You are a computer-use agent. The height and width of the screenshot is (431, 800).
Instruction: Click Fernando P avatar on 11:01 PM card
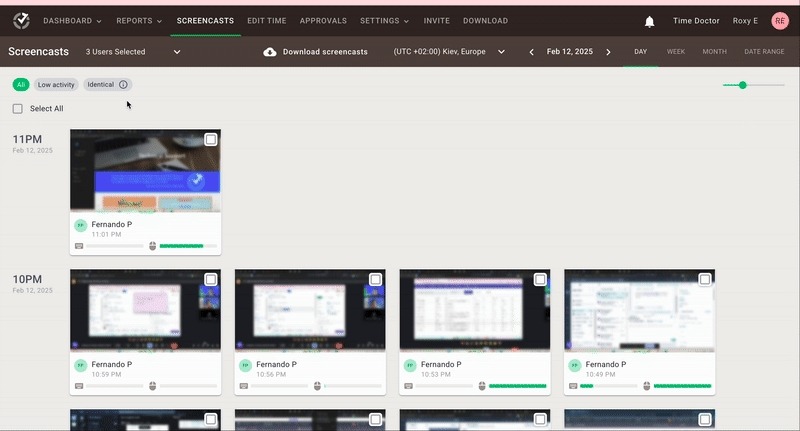pos(80,225)
